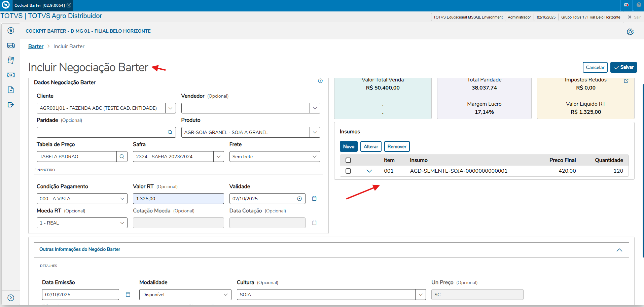Click the Margem Lucro 17,14% value
The image size is (644, 307).
[484, 112]
